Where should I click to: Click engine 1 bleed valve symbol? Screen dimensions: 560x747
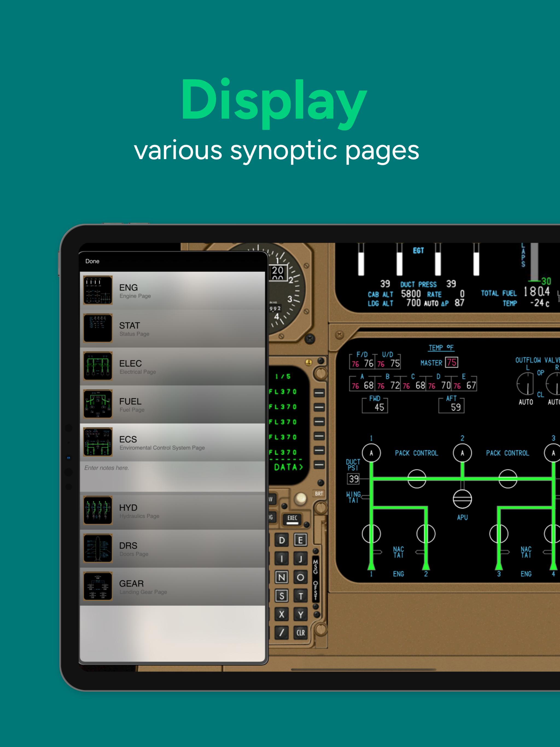pyautogui.click(x=371, y=534)
